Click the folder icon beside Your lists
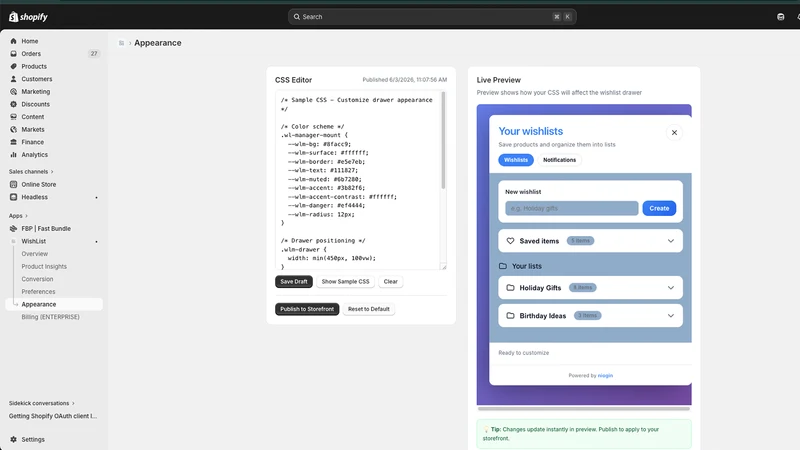Image resolution: width=800 pixels, height=450 pixels. [x=503, y=266]
